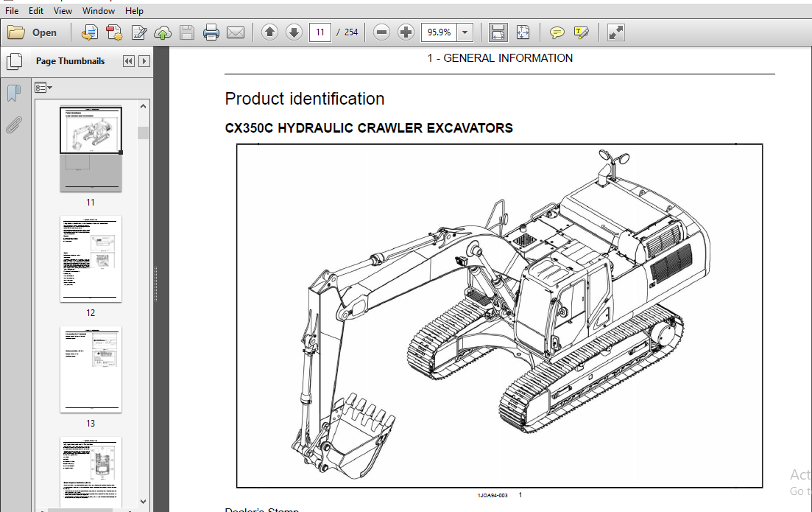Toggle read mode expand icon
The width and height of the screenshot is (812, 512).
coord(615,32)
